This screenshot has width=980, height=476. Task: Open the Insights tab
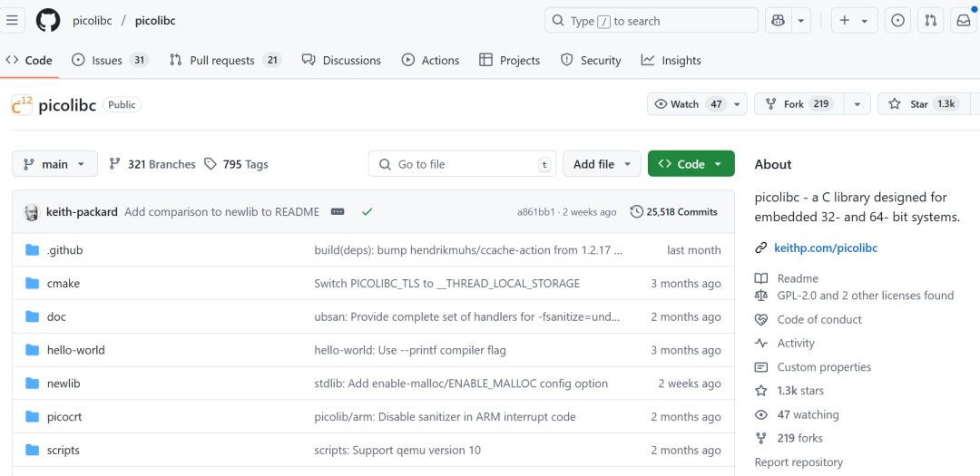[x=671, y=61]
